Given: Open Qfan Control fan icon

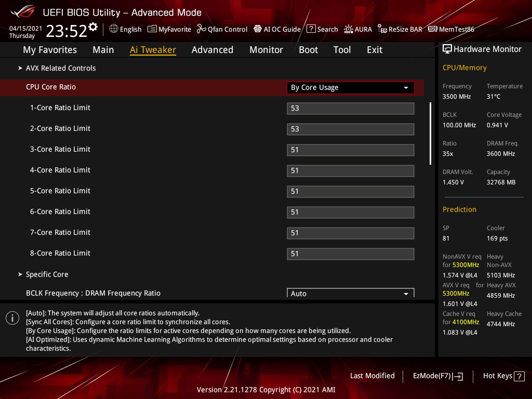Looking at the screenshot, I should pyautogui.click(x=201, y=29).
